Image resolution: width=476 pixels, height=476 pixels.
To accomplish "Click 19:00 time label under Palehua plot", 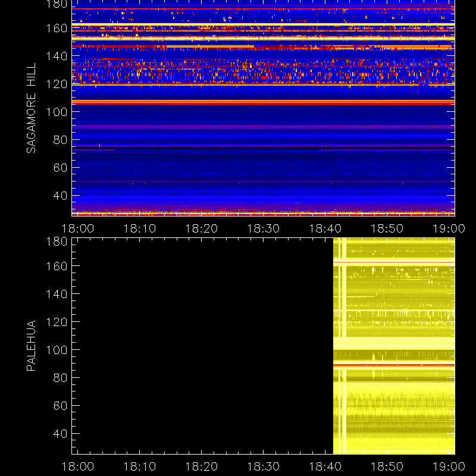I will point(449,466).
